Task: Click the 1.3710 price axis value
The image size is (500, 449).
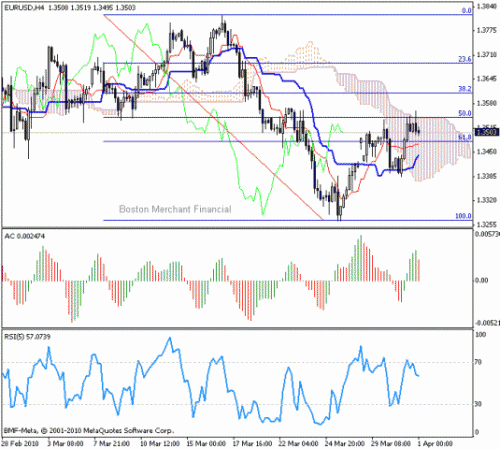Action: click(x=487, y=54)
